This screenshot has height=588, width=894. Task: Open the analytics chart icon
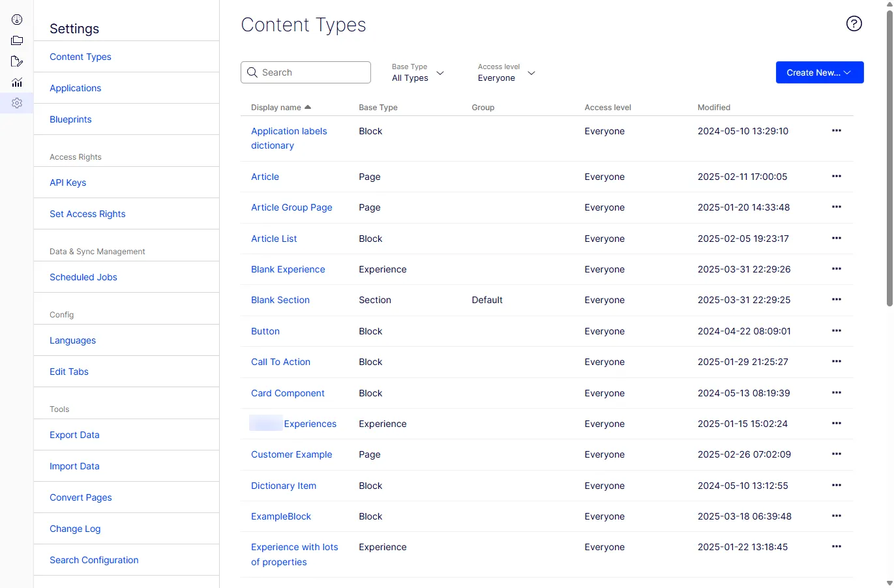tap(17, 82)
